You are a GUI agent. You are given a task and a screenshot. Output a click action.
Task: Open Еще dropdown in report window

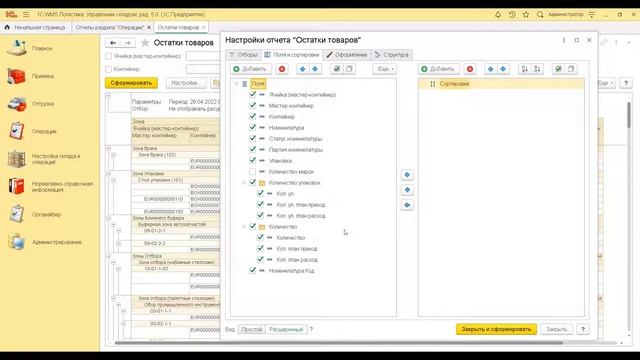point(606,83)
